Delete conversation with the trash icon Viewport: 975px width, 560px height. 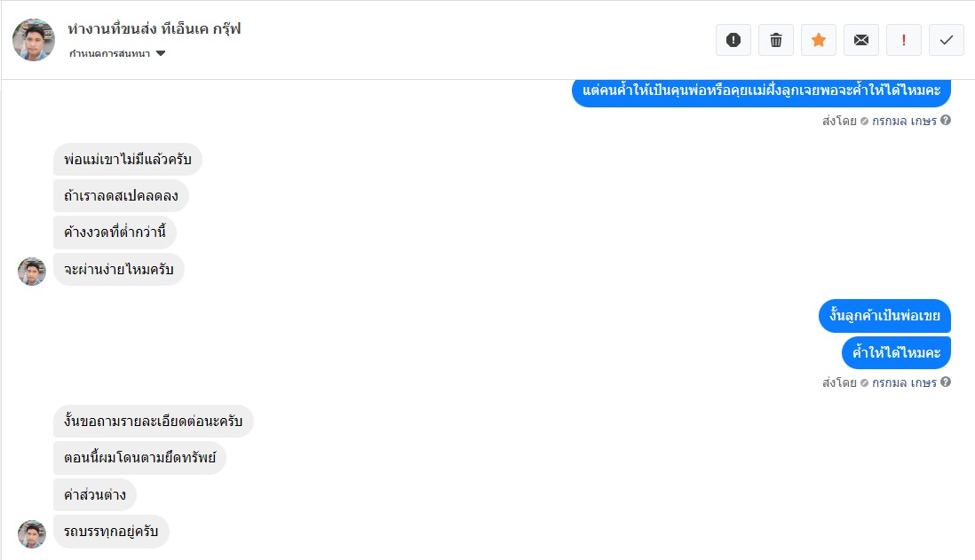pyautogui.click(x=776, y=40)
